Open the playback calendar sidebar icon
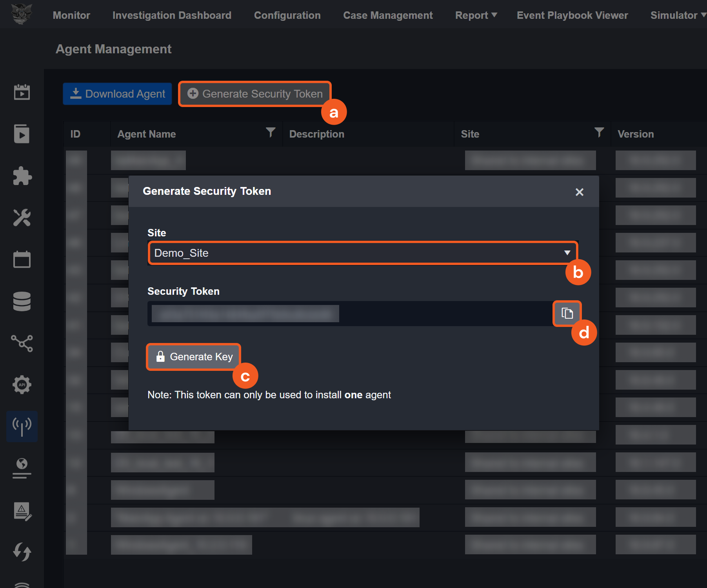Screen dimensions: 707x588 [x=22, y=92]
